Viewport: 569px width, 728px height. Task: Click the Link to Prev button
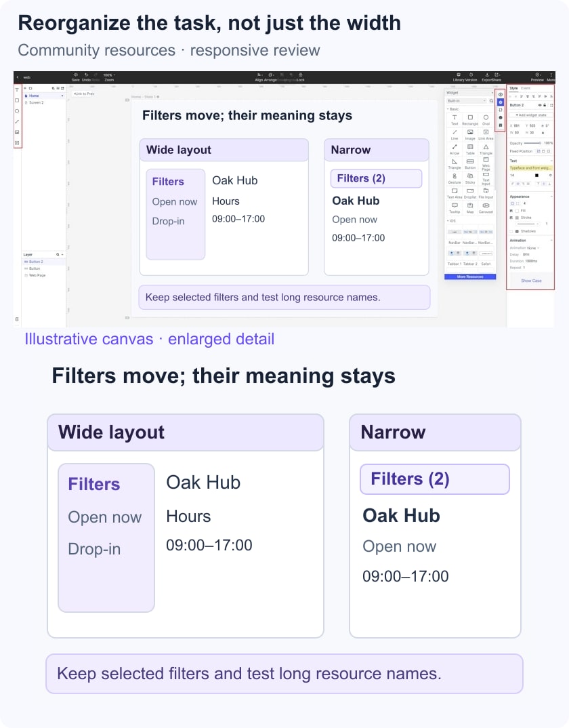coord(84,94)
